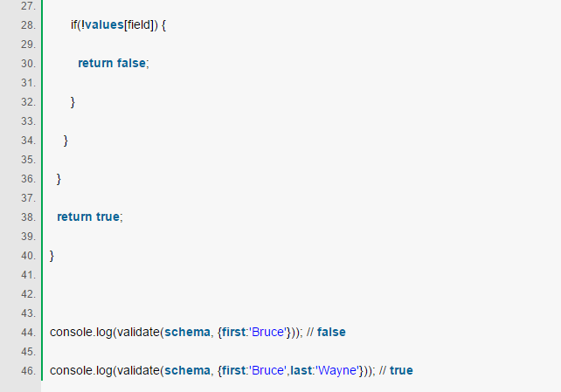Click 'schema' argument on line 46

187,370
